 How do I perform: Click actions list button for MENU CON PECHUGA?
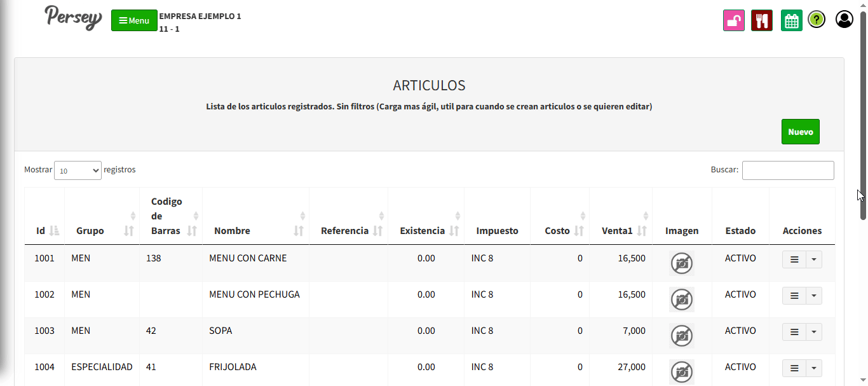pos(794,296)
